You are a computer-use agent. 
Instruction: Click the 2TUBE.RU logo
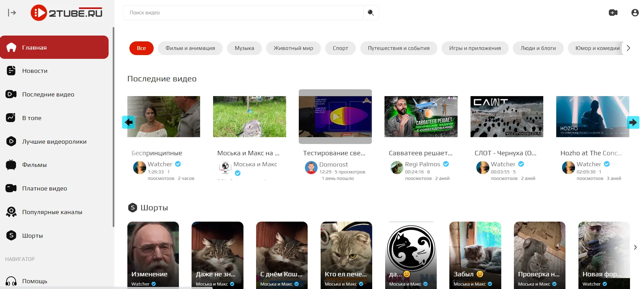coord(67,13)
